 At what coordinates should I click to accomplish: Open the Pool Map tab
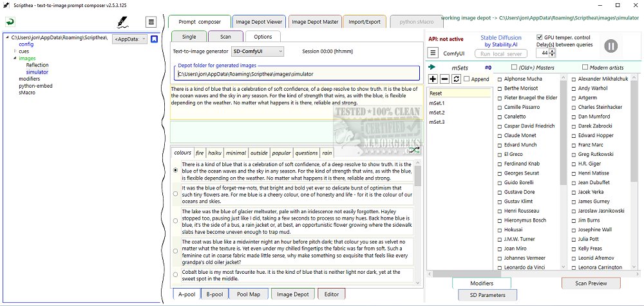pos(249,294)
